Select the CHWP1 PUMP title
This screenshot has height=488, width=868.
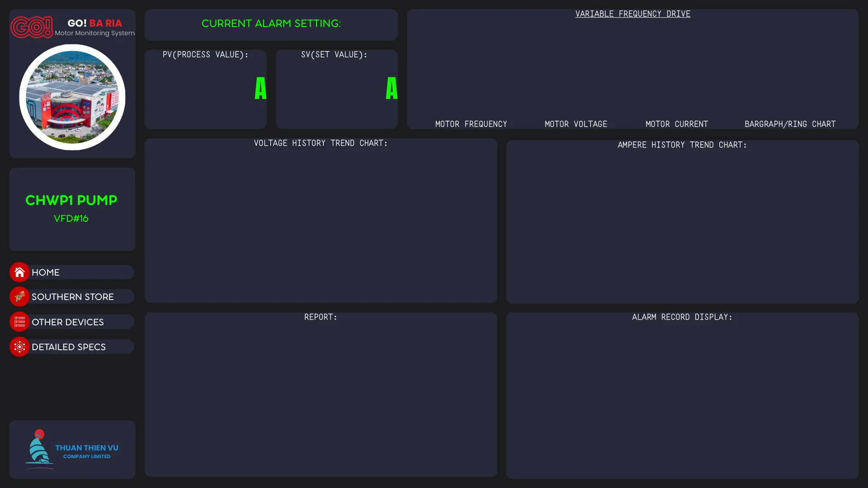(71, 200)
